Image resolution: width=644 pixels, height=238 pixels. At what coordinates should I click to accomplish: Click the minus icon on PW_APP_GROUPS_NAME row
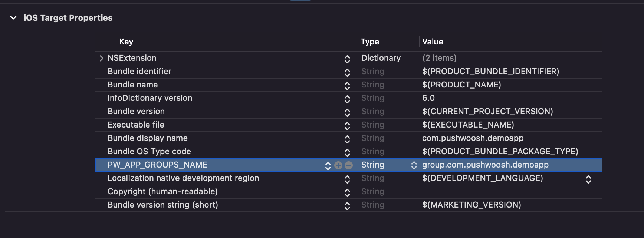[x=349, y=165]
